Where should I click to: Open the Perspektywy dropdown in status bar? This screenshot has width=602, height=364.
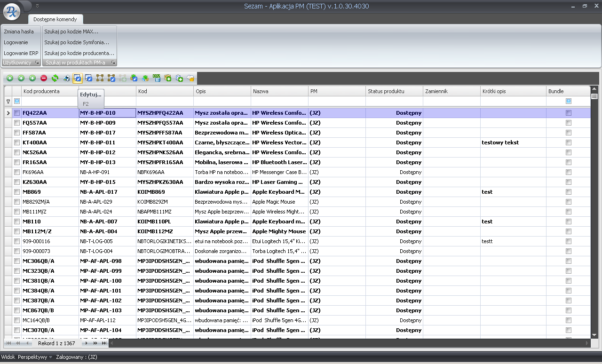click(x=35, y=357)
